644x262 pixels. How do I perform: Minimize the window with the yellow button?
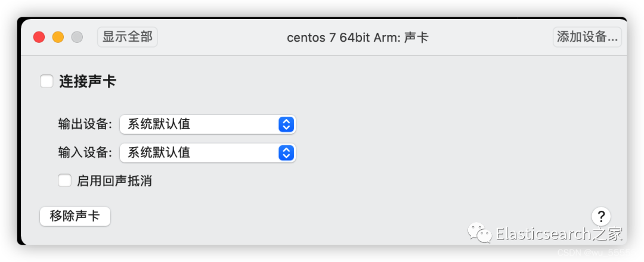[x=58, y=37]
